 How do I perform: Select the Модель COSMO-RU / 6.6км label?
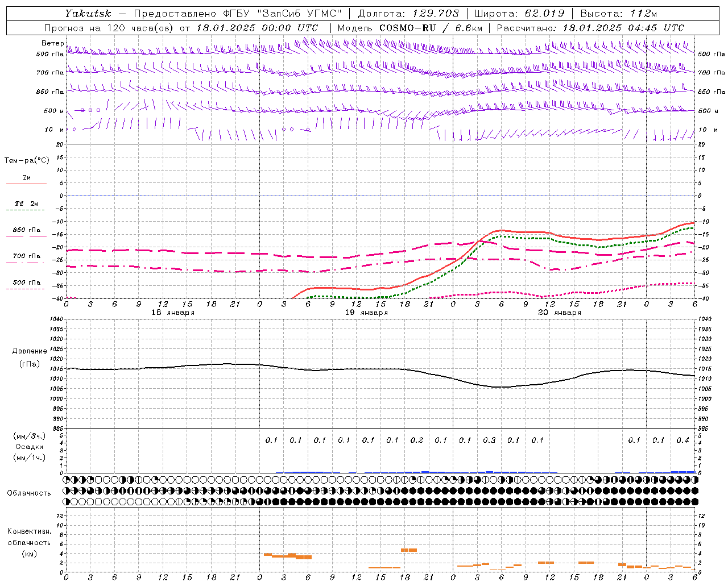point(410,28)
